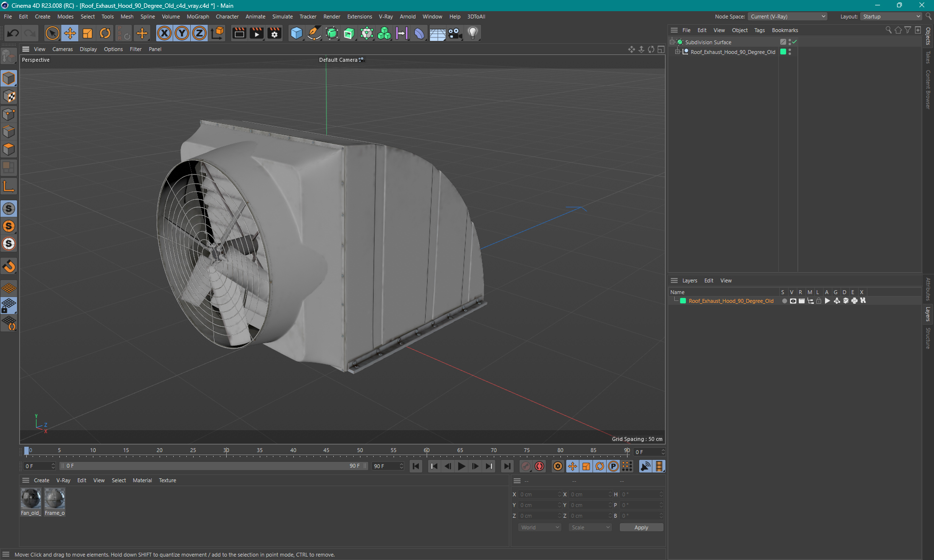Collapse the Subdivision Surface tree item

(672, 42)
